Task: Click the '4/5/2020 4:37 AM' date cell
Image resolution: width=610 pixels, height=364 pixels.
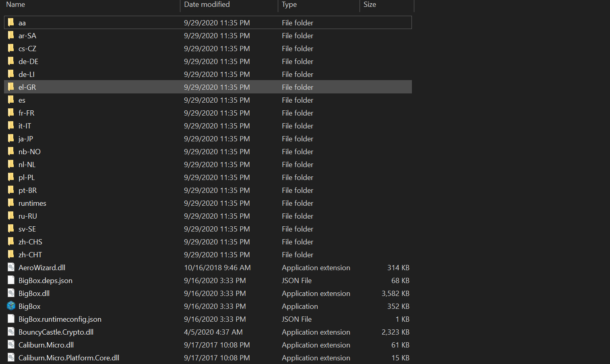Action: (x=213, y=332)
